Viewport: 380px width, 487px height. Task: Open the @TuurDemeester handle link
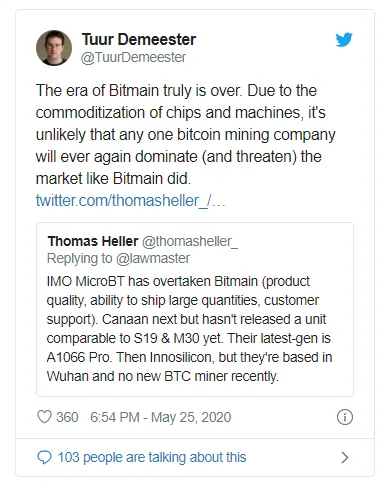tap(133, 57)
